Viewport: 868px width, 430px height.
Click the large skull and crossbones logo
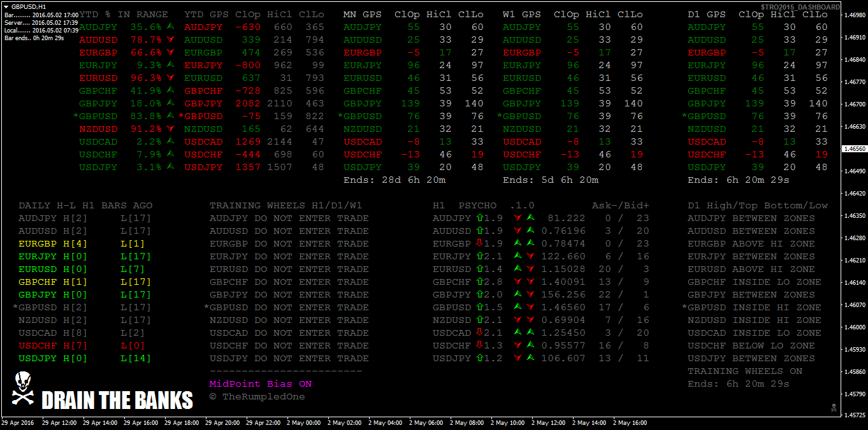coord(24,389)
